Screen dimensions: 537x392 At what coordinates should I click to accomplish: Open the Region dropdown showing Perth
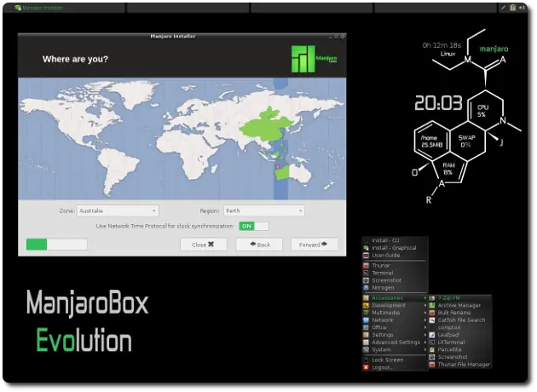point(264,210)
